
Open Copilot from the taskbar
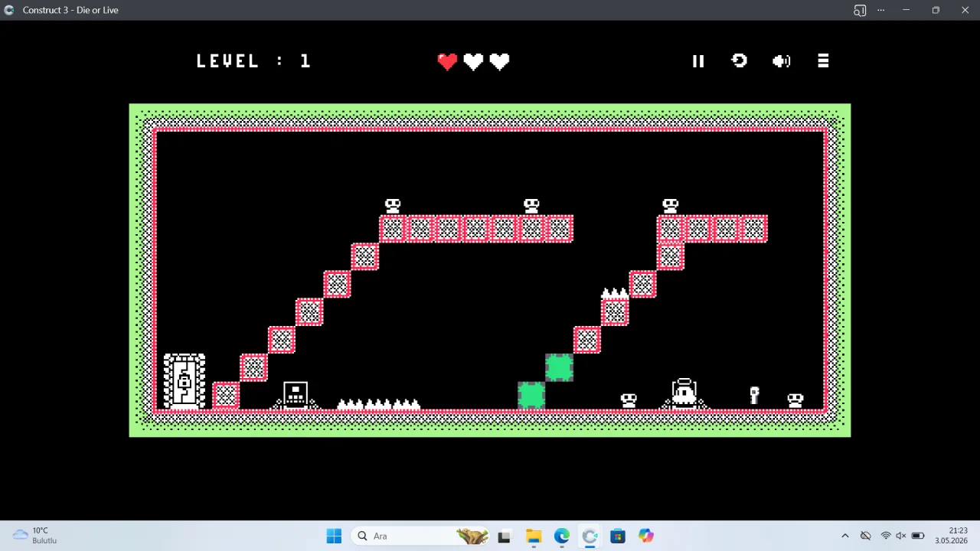tap(646, 536)
